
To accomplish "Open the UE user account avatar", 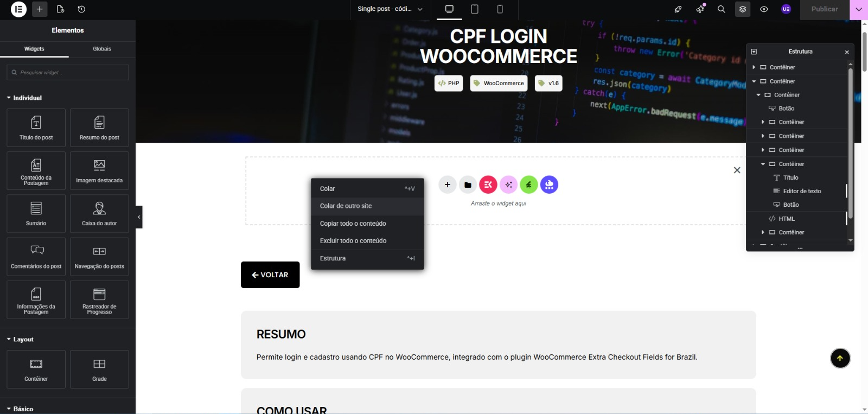I will [x=786, y=9].
